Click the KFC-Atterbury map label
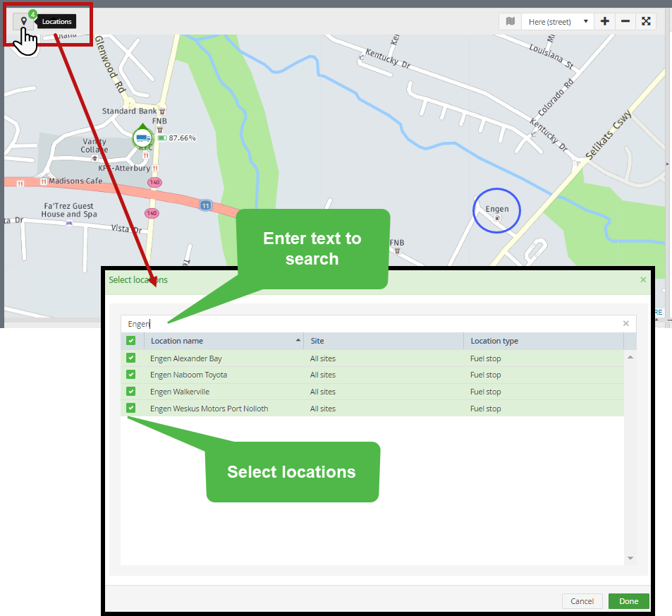This screenshot has height=616, width=672. tap(124, 168)
